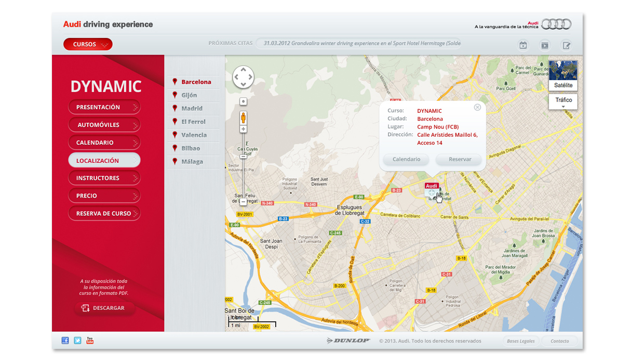Click the Calendario button in popup
This screenshot has width=644, height=363.
coord(406,159)
